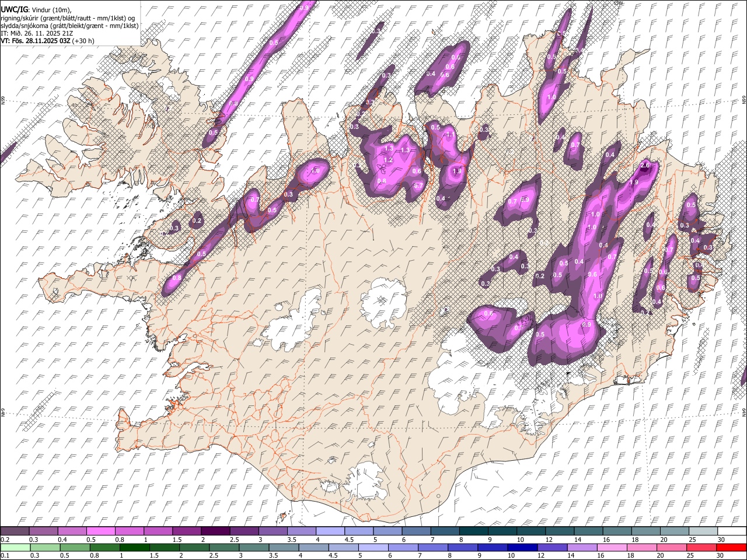Select snow legend swatch starting at 1.5
747x560 pixels.
187,531
